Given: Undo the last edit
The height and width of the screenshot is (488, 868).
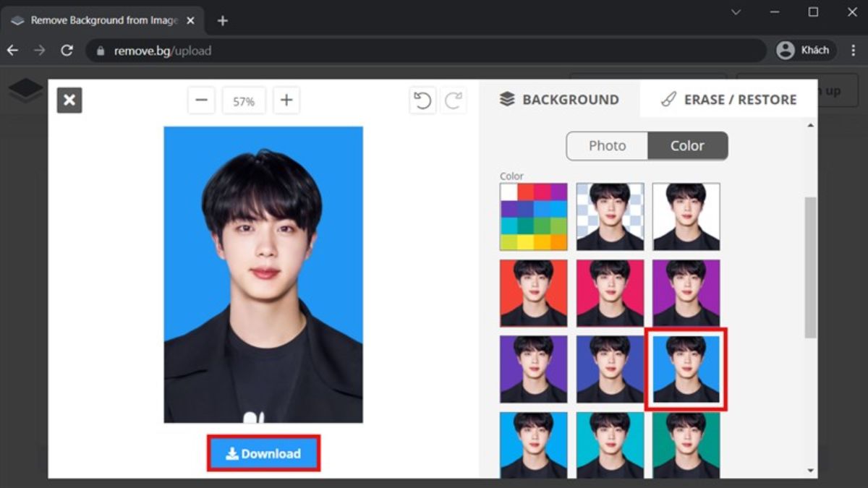Looking at the screenshot, I should coord(422,100).
